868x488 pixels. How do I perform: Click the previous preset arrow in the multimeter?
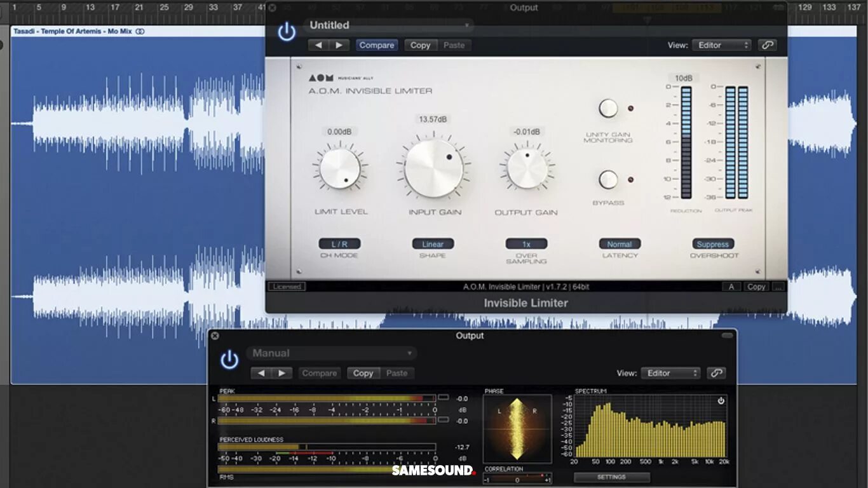(262, 373)
